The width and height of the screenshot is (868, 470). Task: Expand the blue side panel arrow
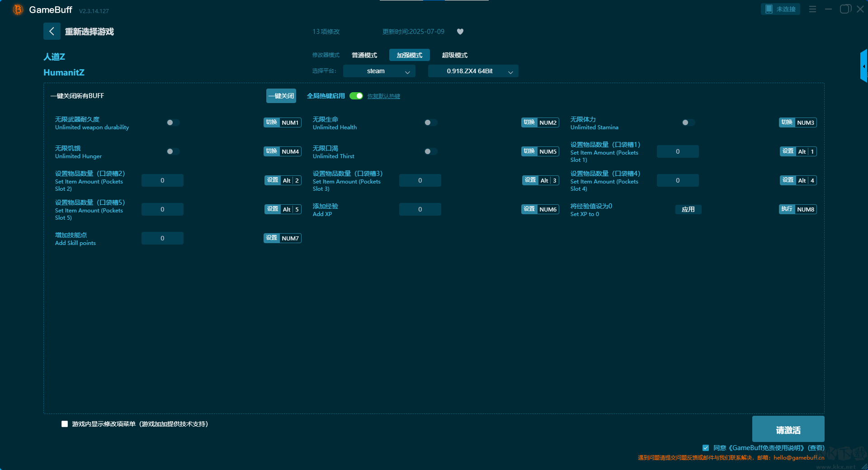(x=863, y=66)
